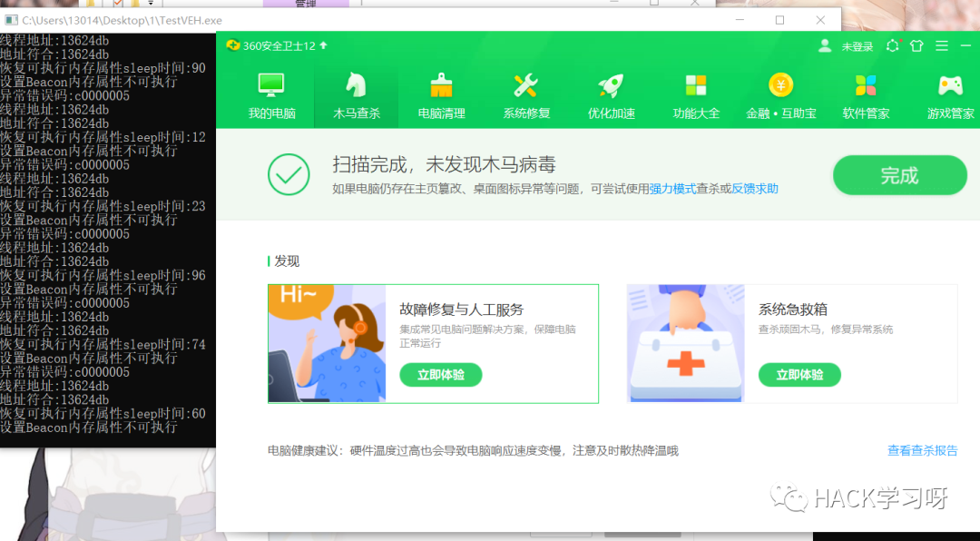Viewport: 980px width, 541px height.
Task: Open the skin/shirt theme icon
Action: [x=916, y=45]
